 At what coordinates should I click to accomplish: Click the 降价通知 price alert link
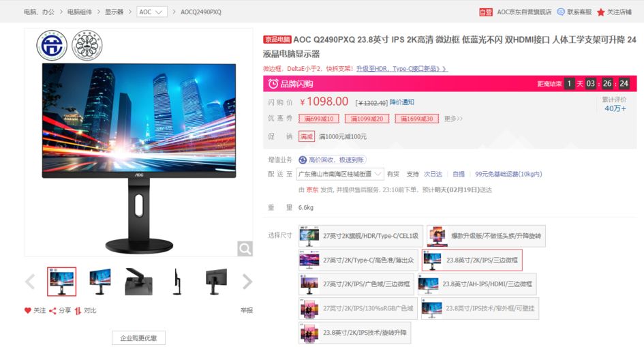point(401,102)
